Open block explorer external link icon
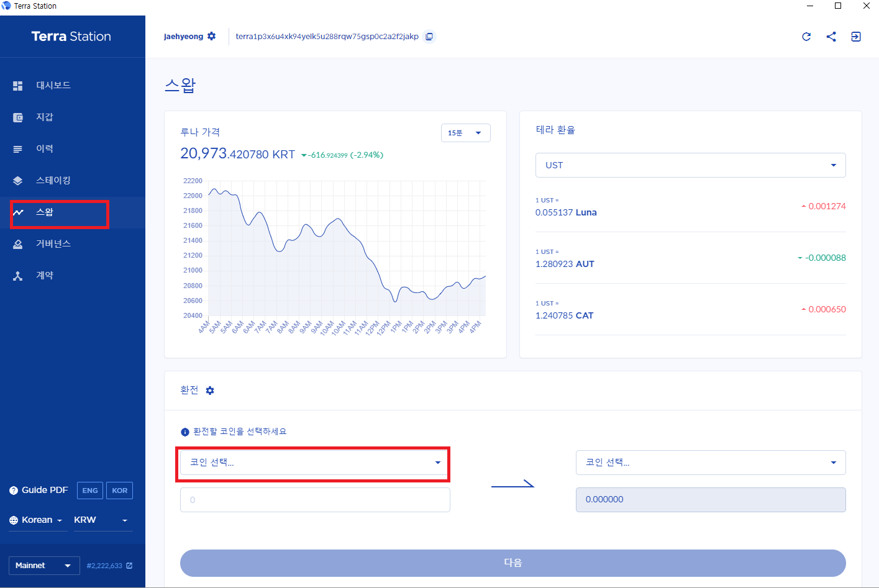The width and height of the screenshot is (879, 588). 129,566
